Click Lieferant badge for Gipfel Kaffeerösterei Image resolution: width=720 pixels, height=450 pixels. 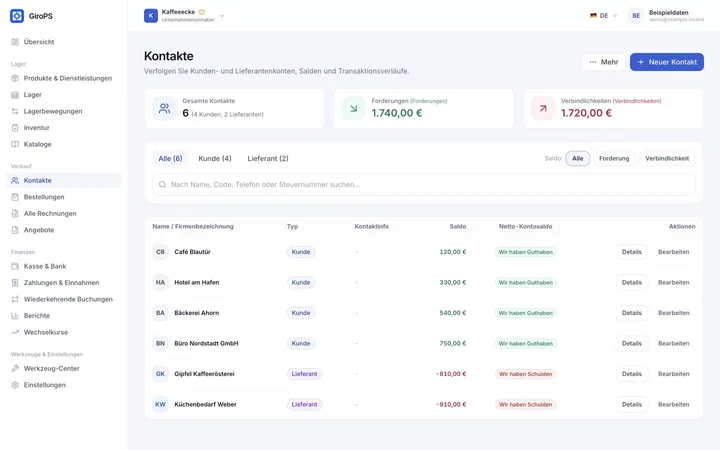click(304, 374)
